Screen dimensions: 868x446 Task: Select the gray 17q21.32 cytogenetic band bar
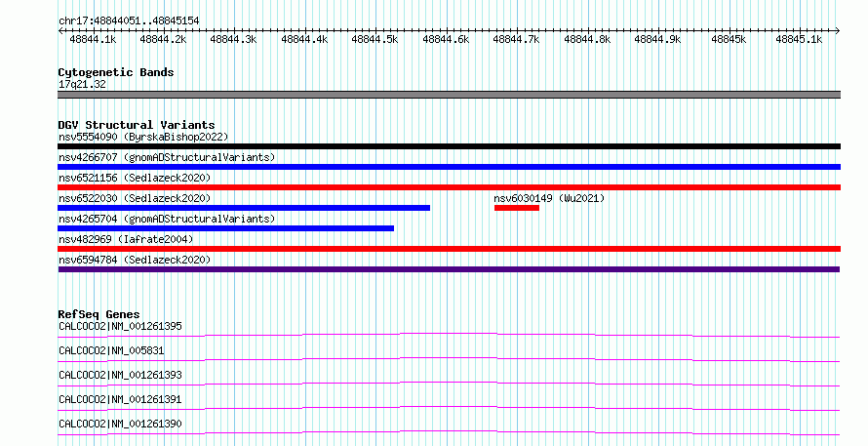(449, 95)
